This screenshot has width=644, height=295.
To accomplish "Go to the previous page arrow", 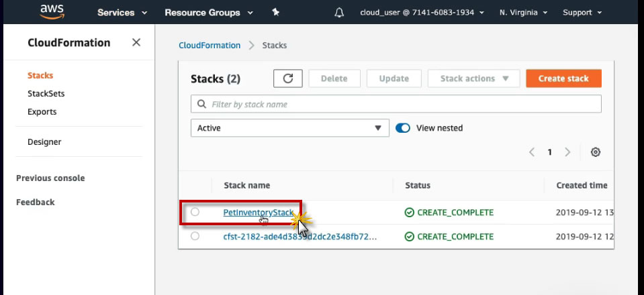I will (x=532, y=152).
